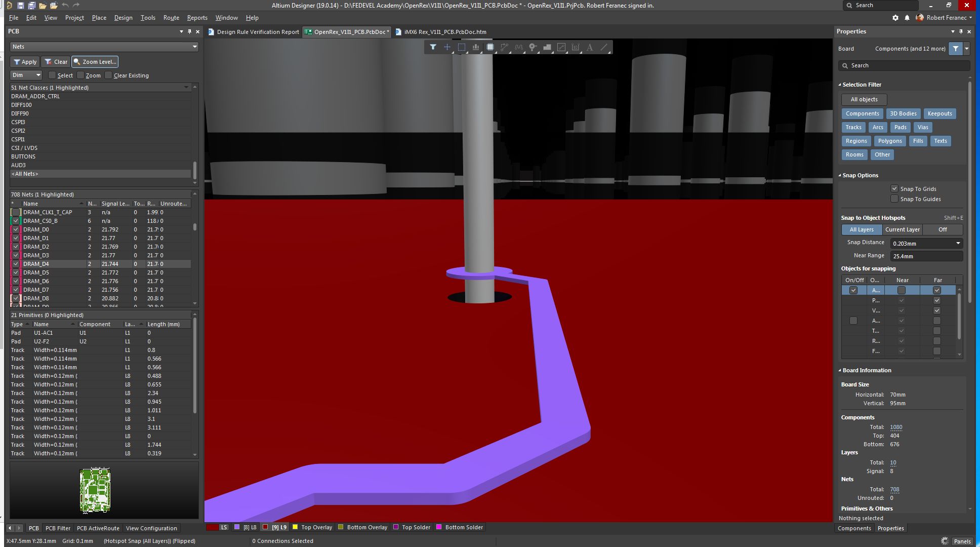Click the selection filter funnel icon in Active Bar
The height and width of the screenshot is (547, 980).
point(433,47)
